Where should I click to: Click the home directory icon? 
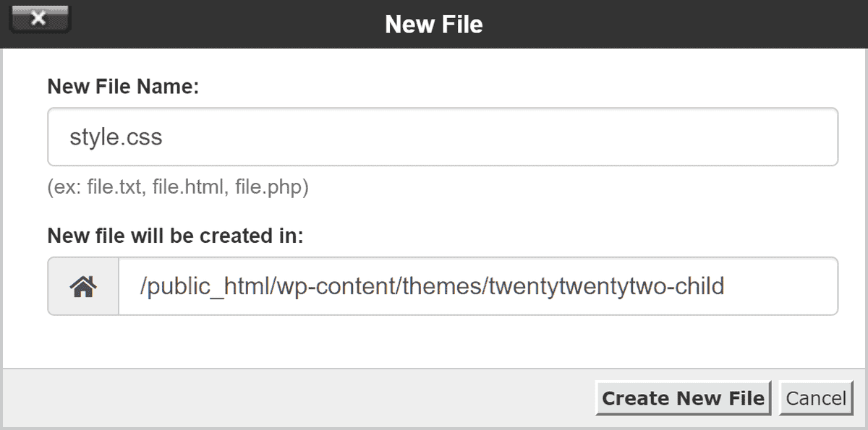(x=83, y=287)
